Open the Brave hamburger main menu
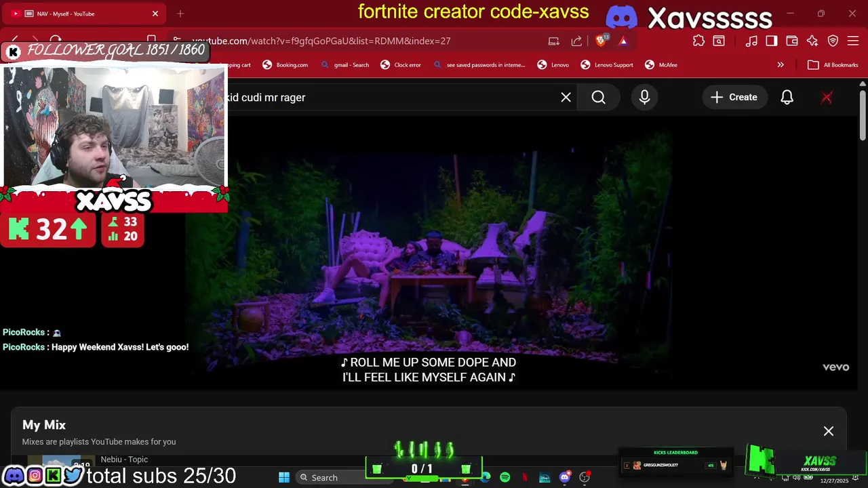The image size is (868, 488). click(x=854, y=41)
